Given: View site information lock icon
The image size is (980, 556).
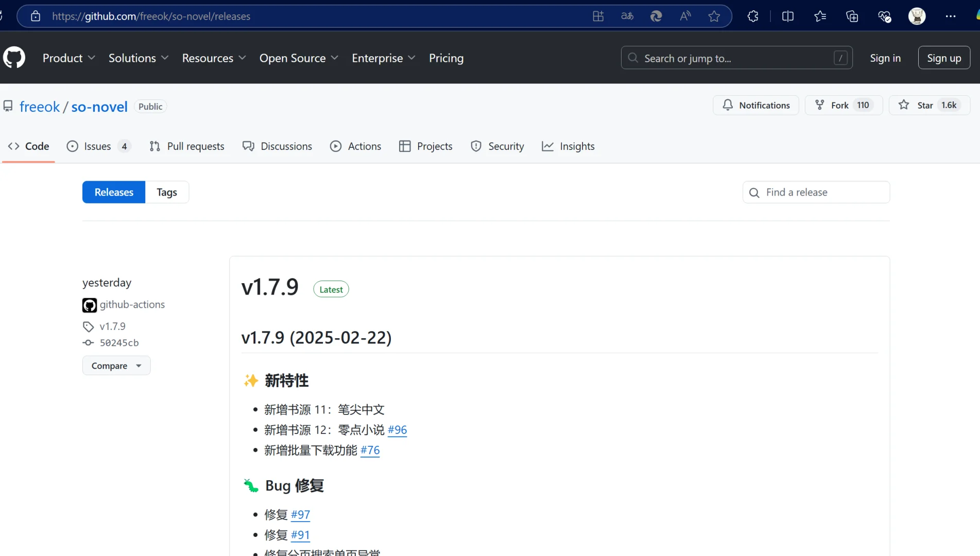Looking at the screenshot, I should click(36, 16).
